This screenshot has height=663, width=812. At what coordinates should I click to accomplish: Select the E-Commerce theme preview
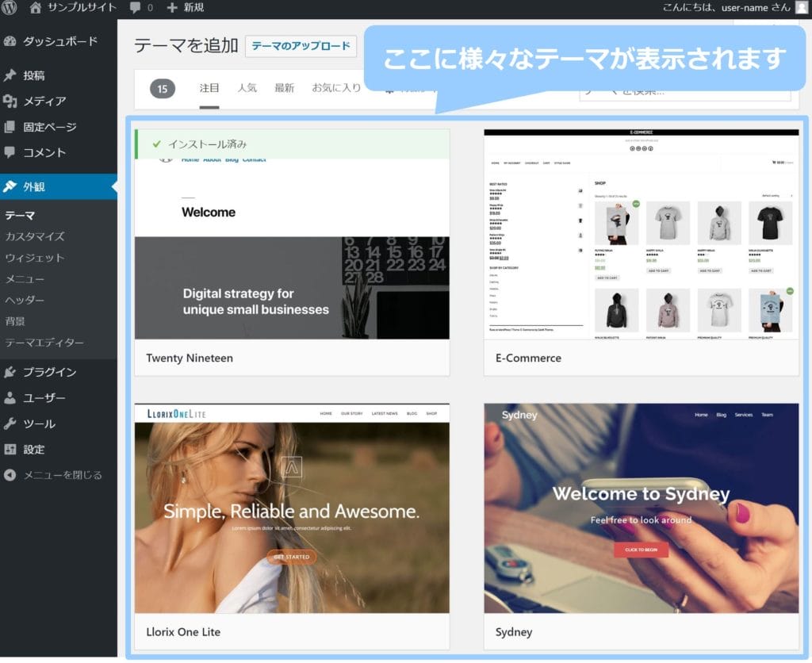(642, 234)
